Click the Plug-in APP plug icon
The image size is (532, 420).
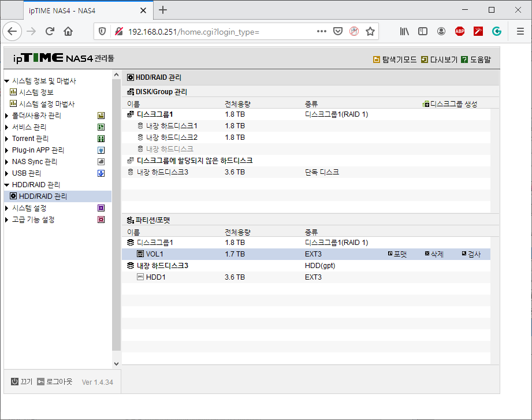101,150
